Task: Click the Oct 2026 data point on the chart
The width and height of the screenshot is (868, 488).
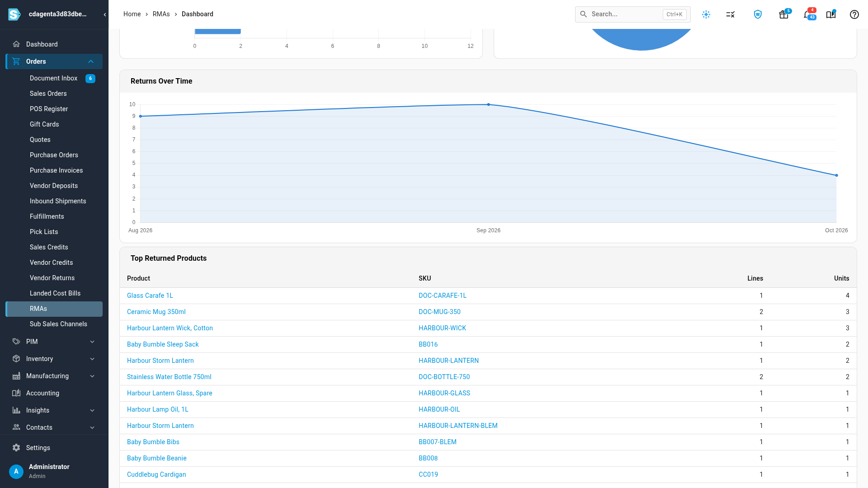Action: click(x=836, y=175)
